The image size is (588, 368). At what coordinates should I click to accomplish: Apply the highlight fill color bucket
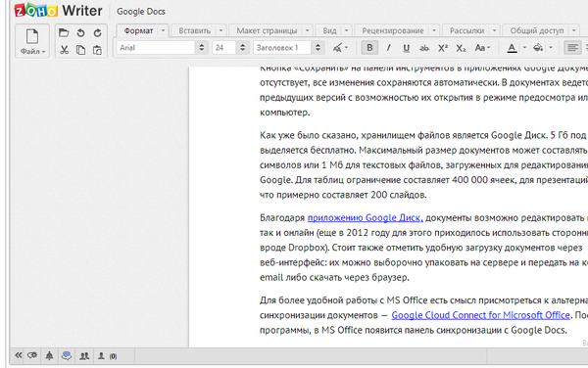[x=538, y=48]
